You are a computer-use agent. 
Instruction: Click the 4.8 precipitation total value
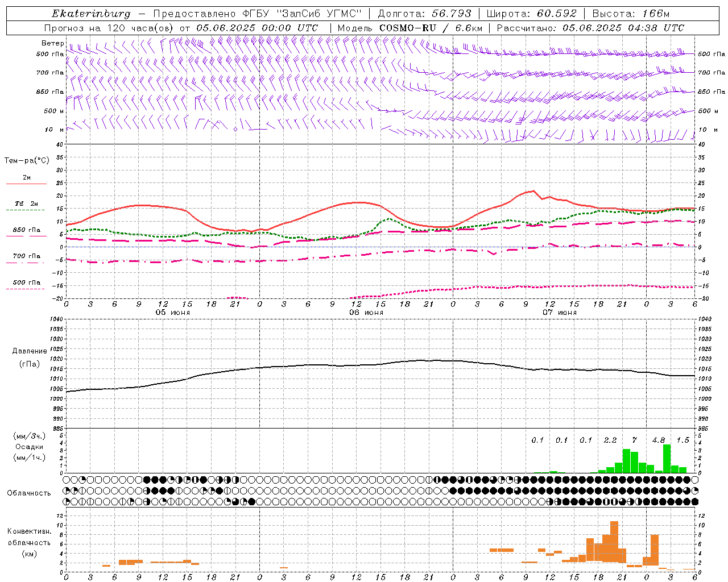pyautogui.click(x=659, y=440)
